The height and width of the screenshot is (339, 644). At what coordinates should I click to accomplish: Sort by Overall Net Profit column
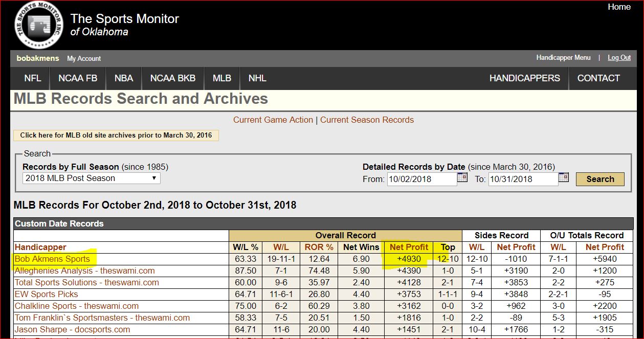click(x=409, y=247)
